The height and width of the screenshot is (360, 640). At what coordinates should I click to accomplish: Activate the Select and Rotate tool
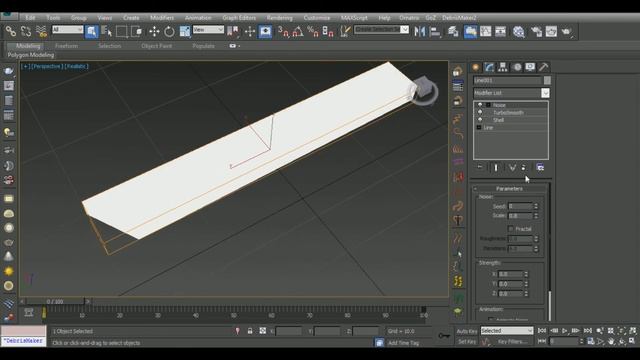pos(169,31)
